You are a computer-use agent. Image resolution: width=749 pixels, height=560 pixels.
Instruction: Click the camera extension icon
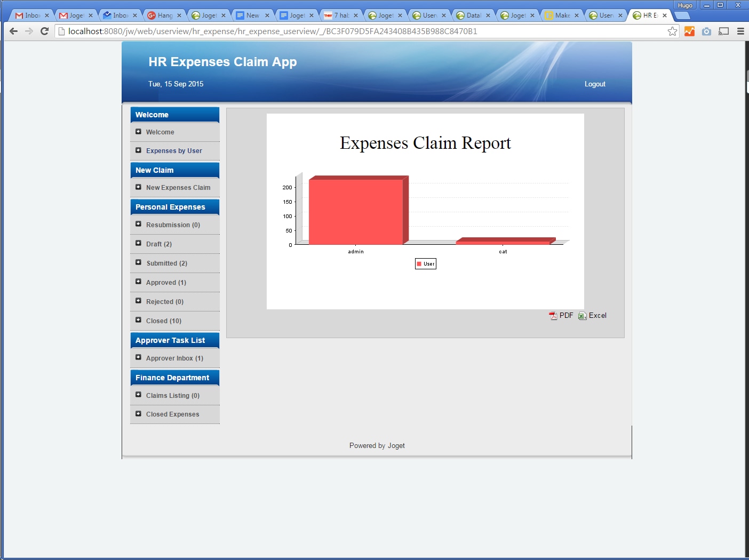tap(706, 31)
